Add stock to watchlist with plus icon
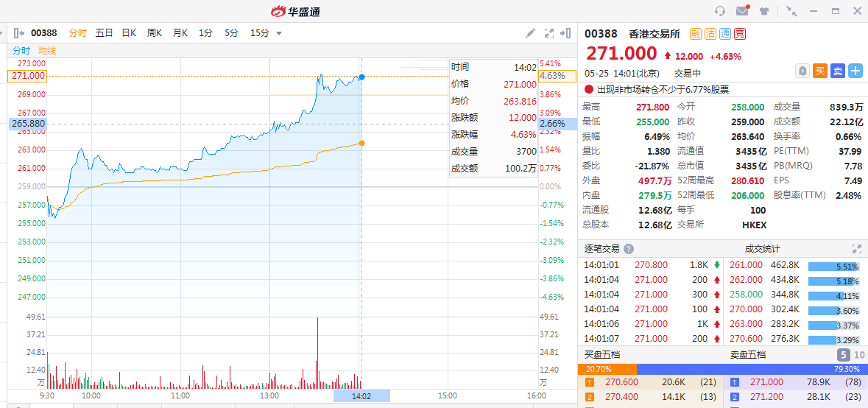The image size is (868, 408). (x=855, y=71)
